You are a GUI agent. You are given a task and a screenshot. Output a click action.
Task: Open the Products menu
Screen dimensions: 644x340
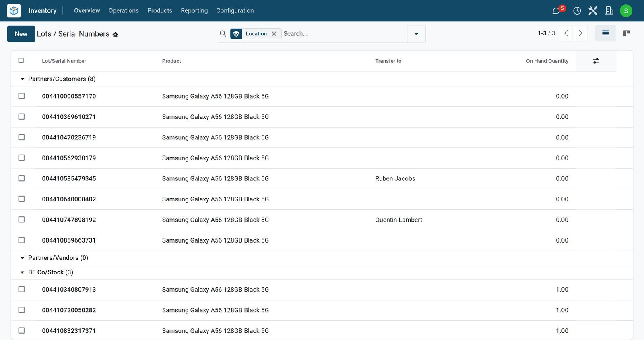[x=160, y=11]
